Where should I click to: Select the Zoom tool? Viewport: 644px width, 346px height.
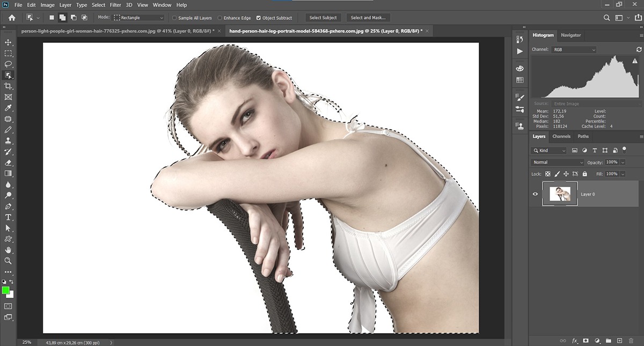(8, 261)
